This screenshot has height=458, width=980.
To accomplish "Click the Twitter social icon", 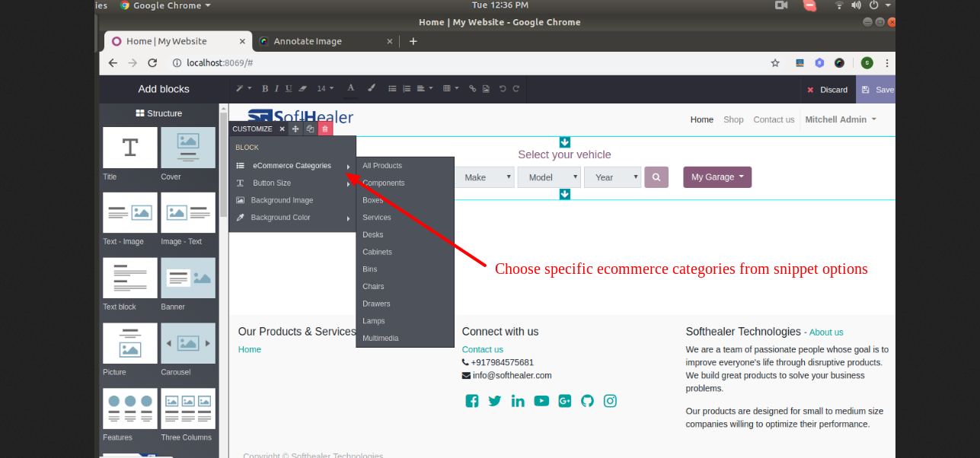I will coord(495,401).
